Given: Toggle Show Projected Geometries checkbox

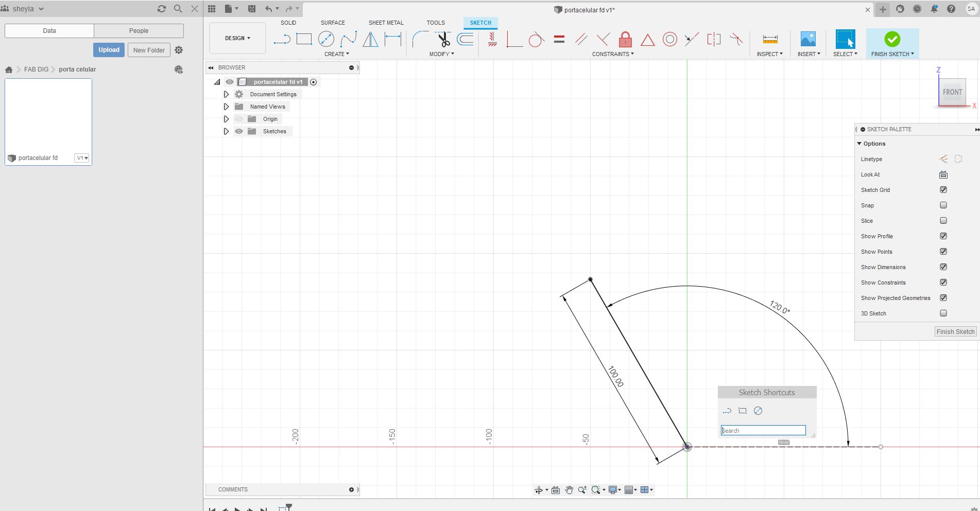Looking at the screenshot, I should [x=943, y=298].
